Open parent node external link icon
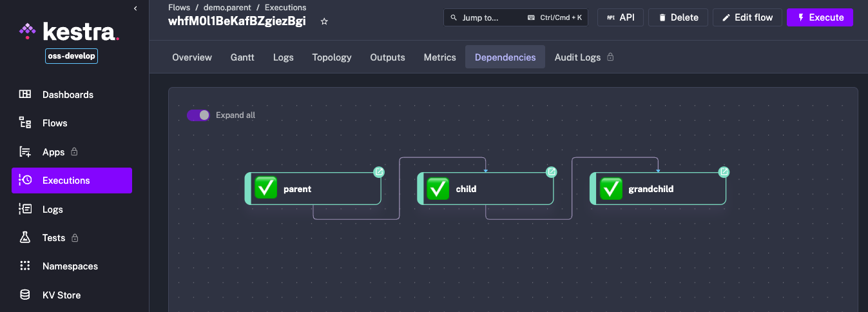Image resolution: width=868 pixels, height=312 pixels. pyautogui.click(x=380, y=172)
